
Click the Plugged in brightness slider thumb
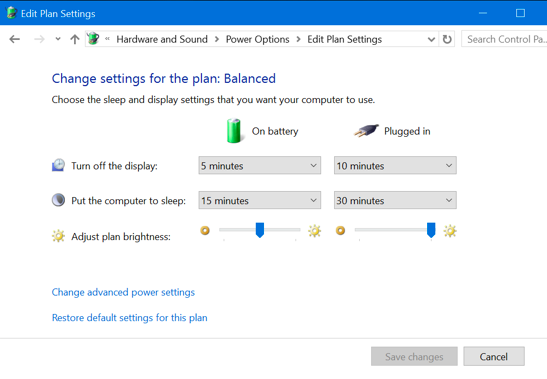pyautogui.click(x=431, y=230)
